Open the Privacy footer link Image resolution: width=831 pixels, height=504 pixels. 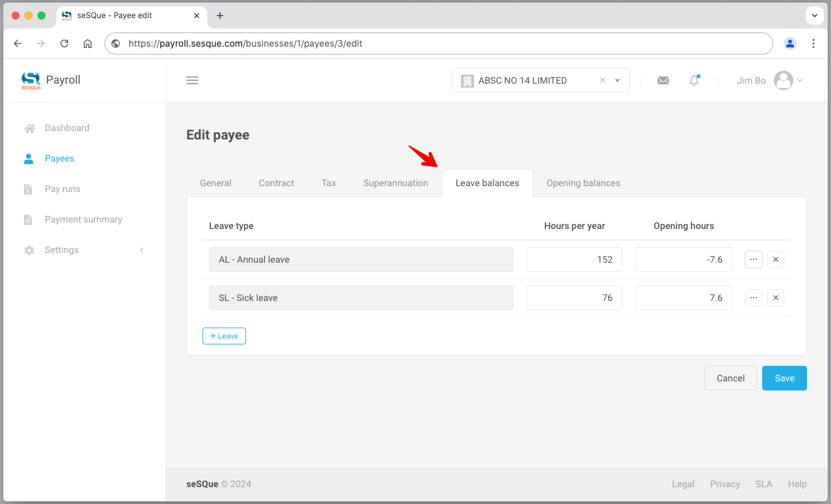pos(725,484)
